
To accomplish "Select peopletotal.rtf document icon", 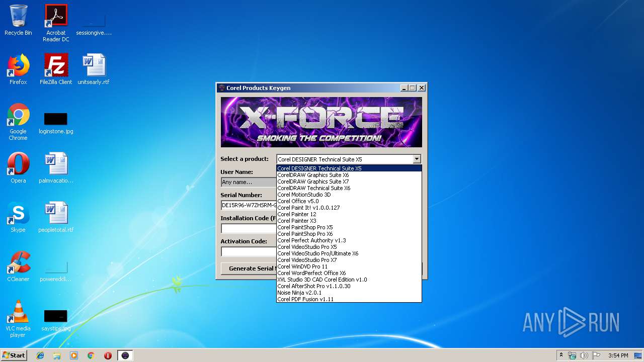I will point(56,217).
